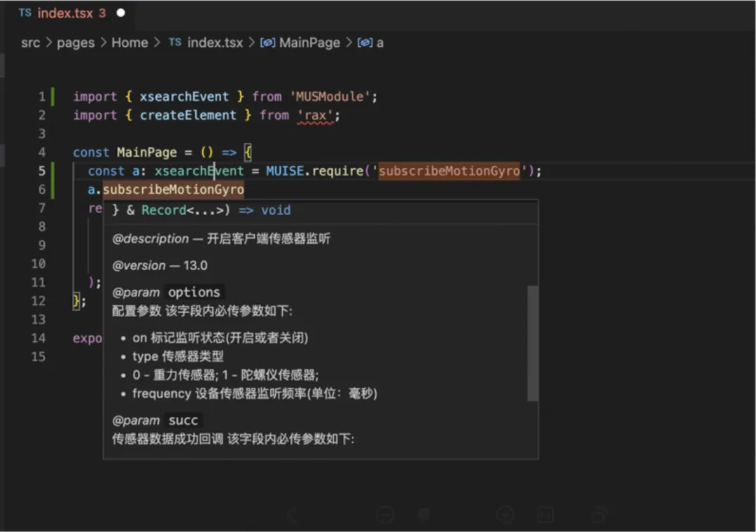Click the back arrow icon in the bottom bar
The width and height of the screenshot is (756, 532).
294,515
